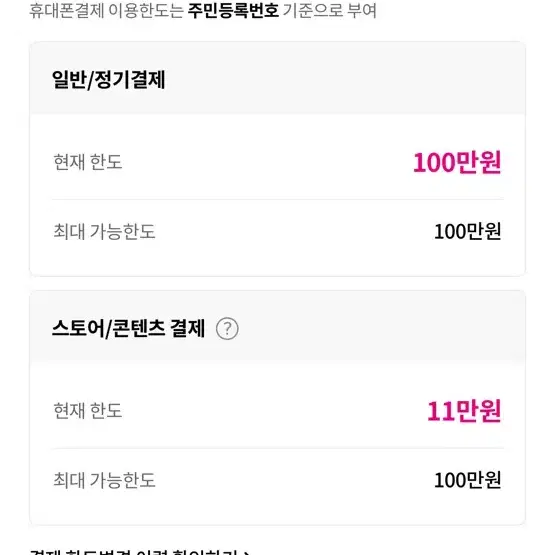
Task: Tap the pink 100만원 current limit value
Action: (457, 162)
